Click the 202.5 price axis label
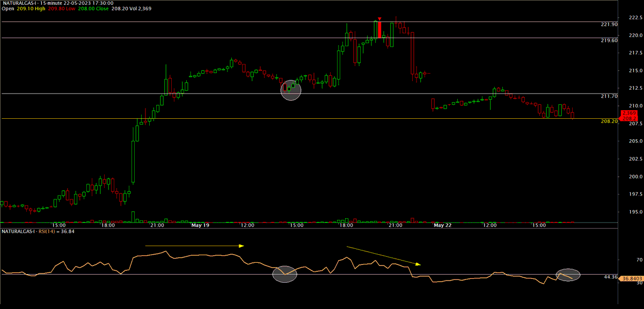The image size is (644, 309). pyautogui.click(x=635, y=159)
